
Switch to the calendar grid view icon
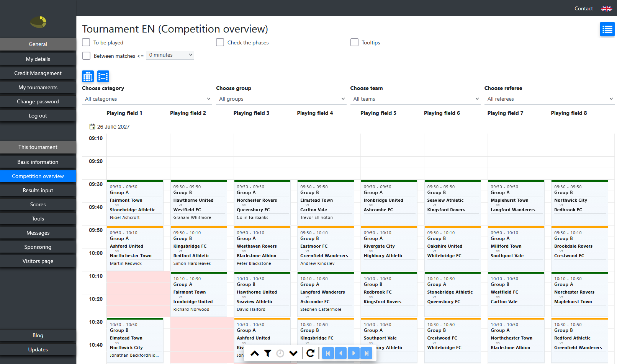[88, 77]
